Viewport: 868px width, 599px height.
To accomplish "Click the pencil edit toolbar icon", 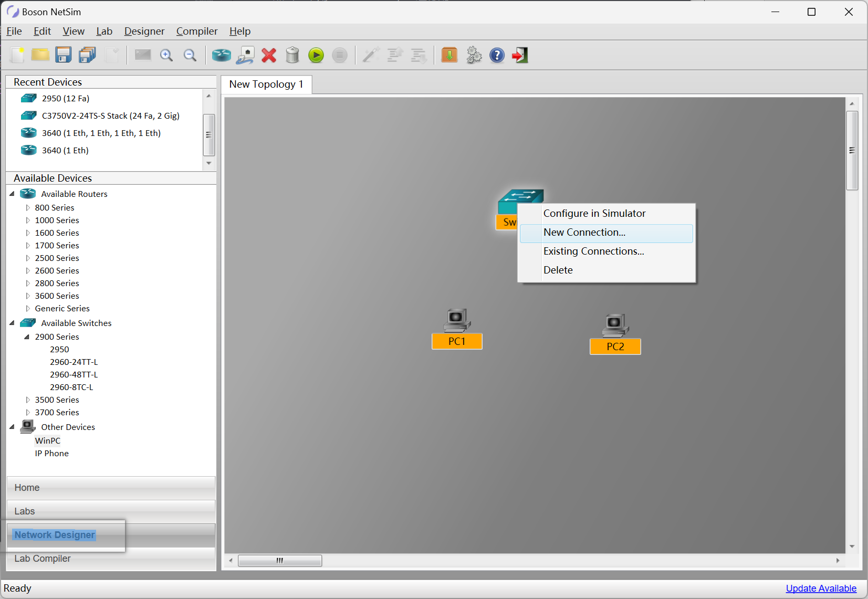I will pos(371,55).
